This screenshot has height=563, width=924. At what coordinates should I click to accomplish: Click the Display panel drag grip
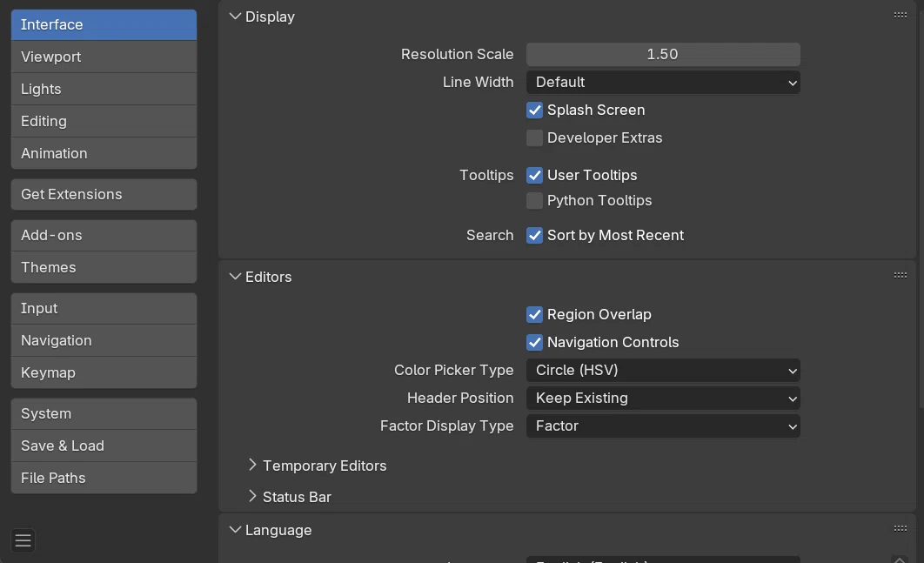[900, 16]
